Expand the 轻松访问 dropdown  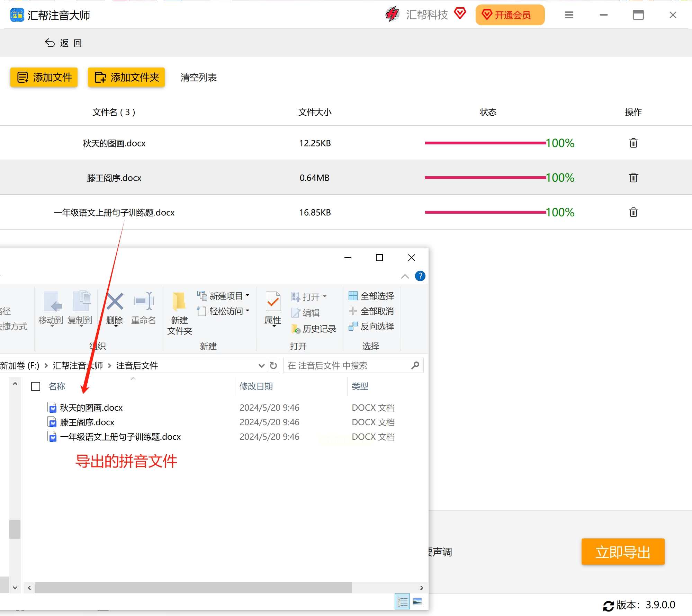pos(248,311)
